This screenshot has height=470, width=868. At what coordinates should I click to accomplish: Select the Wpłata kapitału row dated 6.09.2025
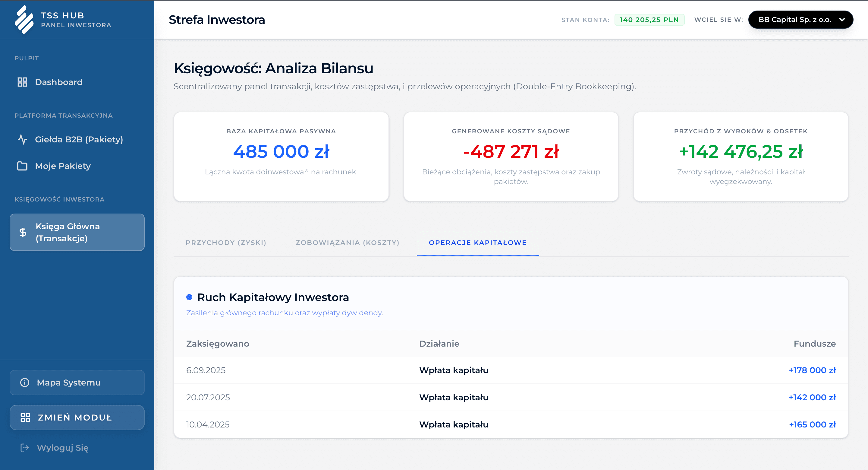coord(454,370)
